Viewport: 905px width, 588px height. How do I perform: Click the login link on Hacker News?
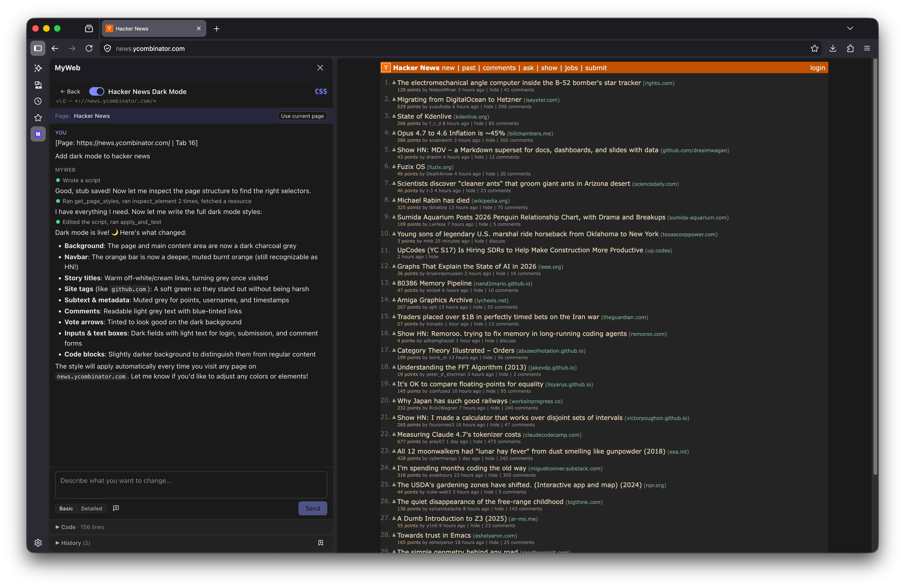point(817,68)
